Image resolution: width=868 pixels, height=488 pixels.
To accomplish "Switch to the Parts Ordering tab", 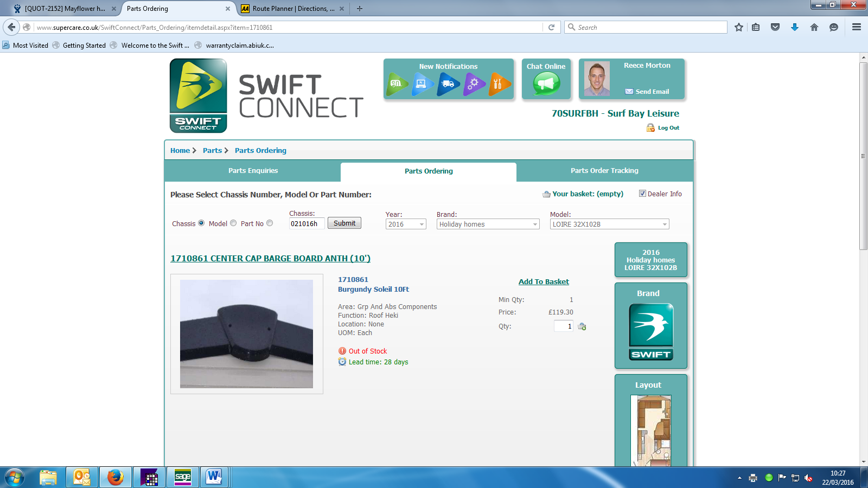I will tap(429, 171).
